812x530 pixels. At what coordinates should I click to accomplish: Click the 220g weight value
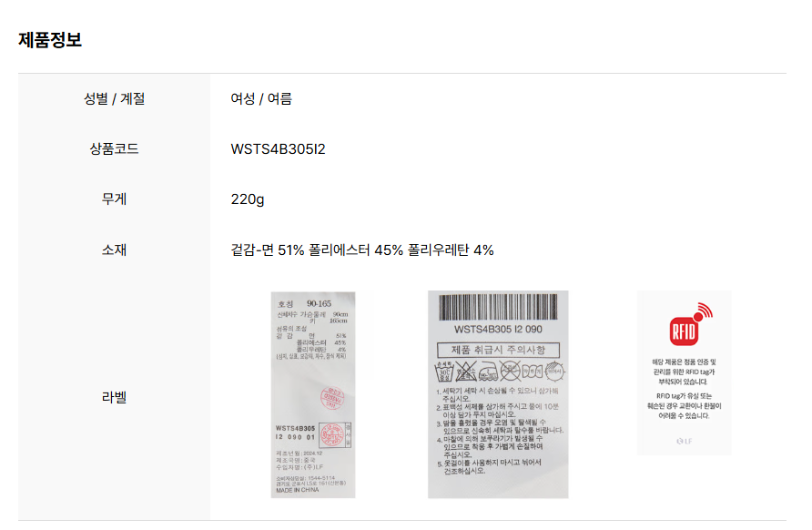click(248, 199)
